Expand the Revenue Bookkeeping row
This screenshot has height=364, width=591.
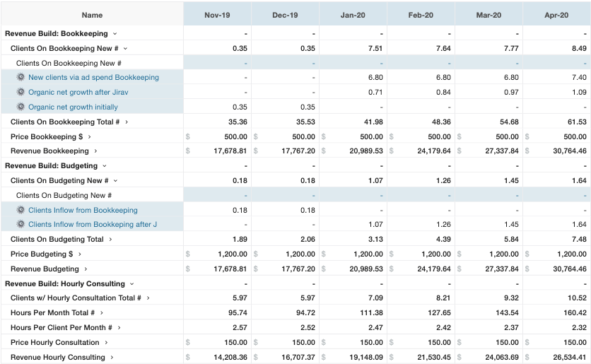(96, 151)
